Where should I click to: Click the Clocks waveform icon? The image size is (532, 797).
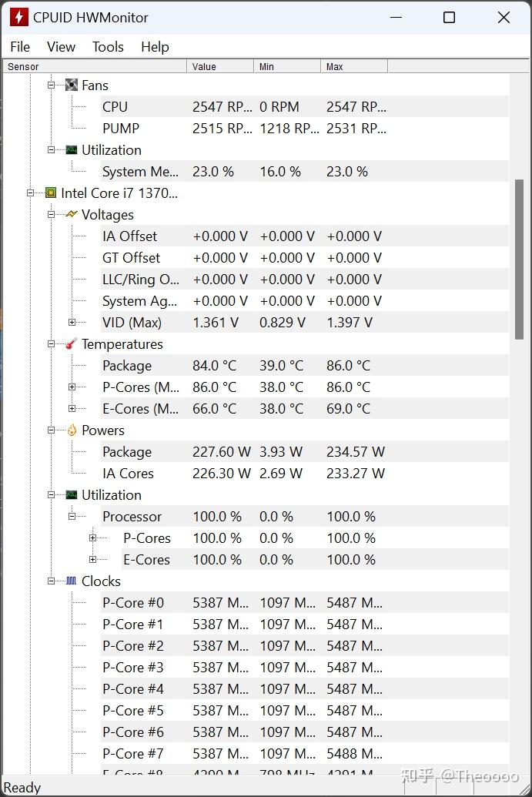(72, 581)
